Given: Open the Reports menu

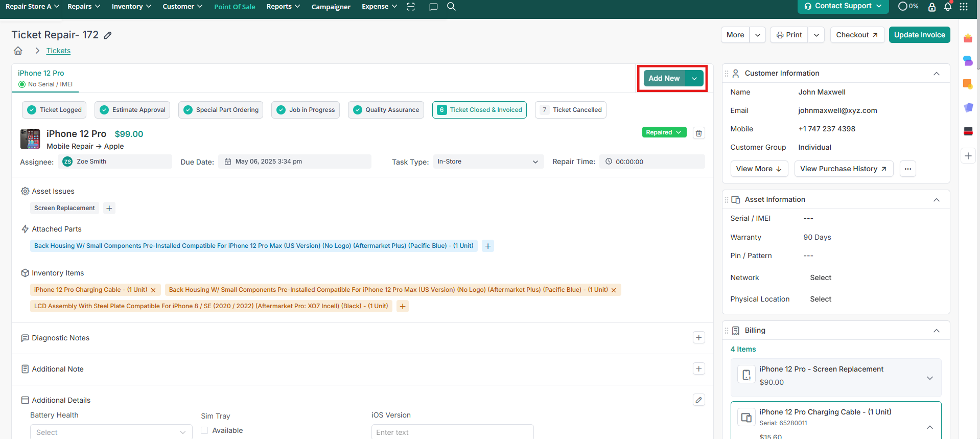Looking at the screenshot, I should click(x=283, y=7).
